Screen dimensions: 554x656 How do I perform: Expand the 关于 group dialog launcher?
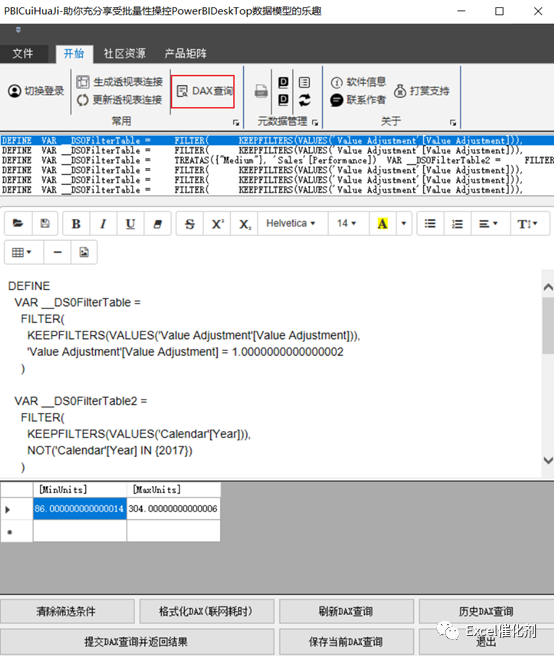453,123
